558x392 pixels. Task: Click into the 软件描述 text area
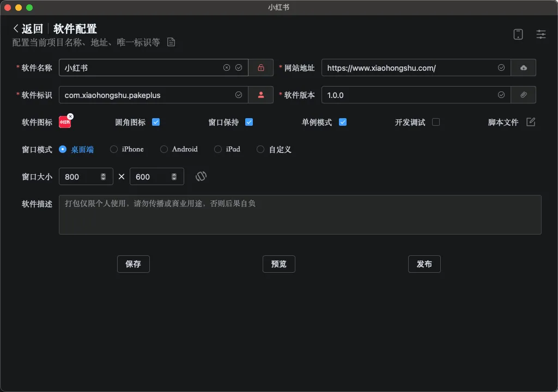(x=300, y=215)
